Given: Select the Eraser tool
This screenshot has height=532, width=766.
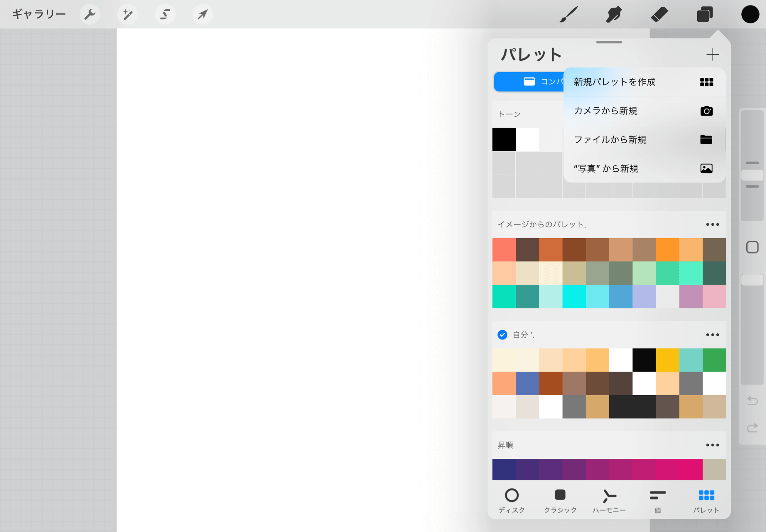Looking at the screenshot, I should click(x=659, y=15).
